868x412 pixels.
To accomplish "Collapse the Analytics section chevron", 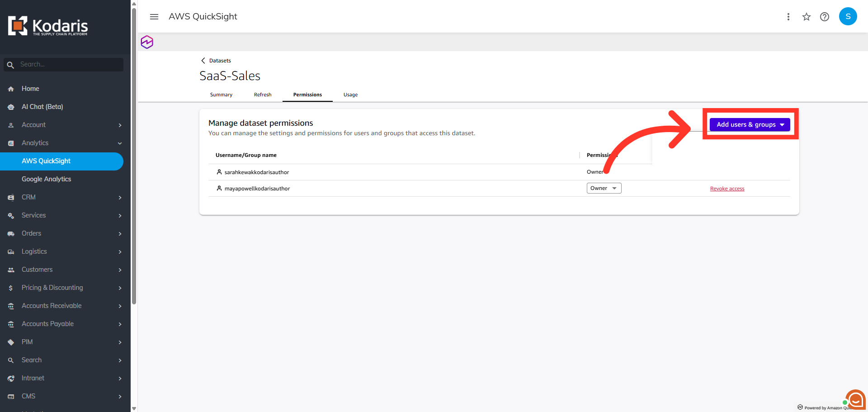I will (120, 143).
